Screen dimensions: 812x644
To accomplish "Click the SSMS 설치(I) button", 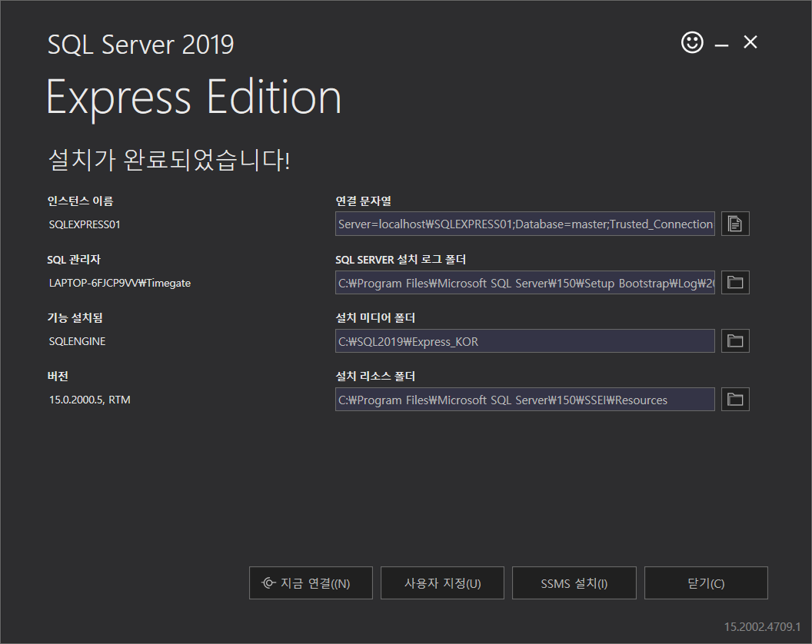I will [x=574, y=583].
